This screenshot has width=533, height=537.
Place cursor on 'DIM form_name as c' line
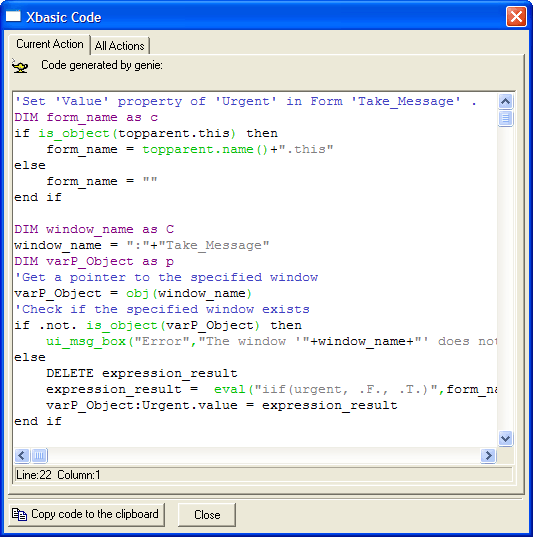pos(86,117)
